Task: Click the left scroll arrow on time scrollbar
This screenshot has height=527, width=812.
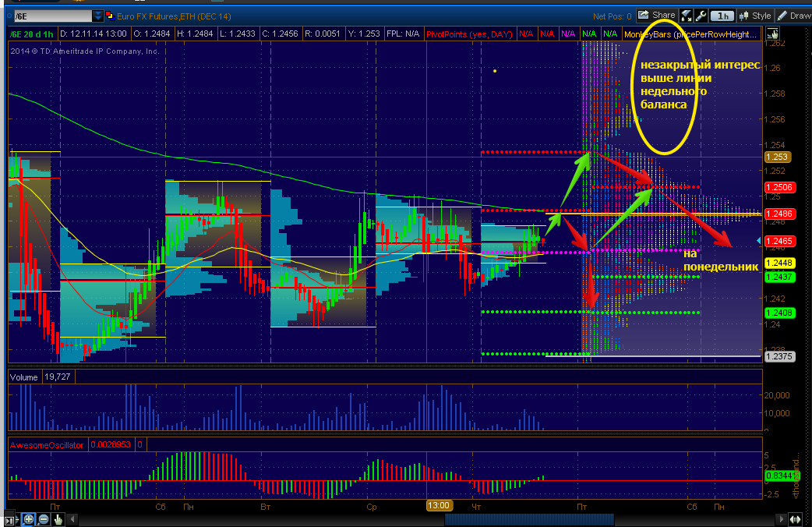Action: [72, 518]
